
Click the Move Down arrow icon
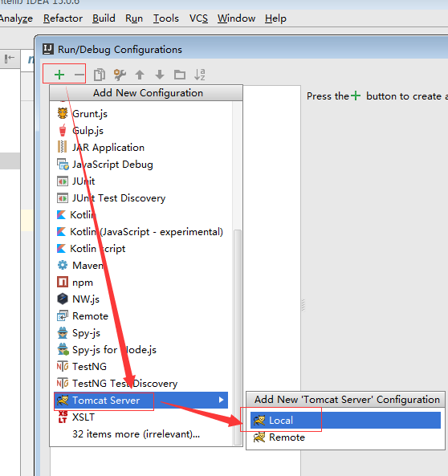(160, 75)
